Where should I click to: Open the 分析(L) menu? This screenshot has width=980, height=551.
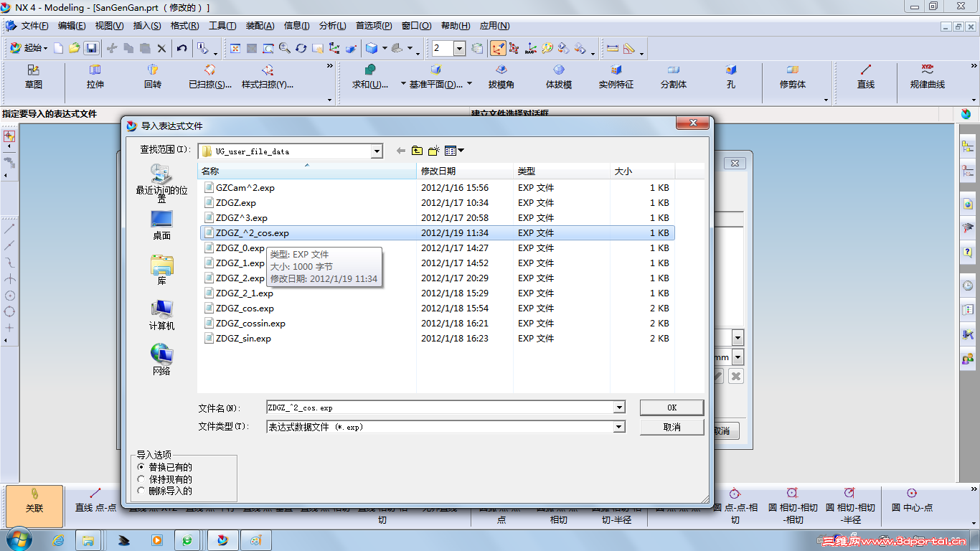pos(332,26)
